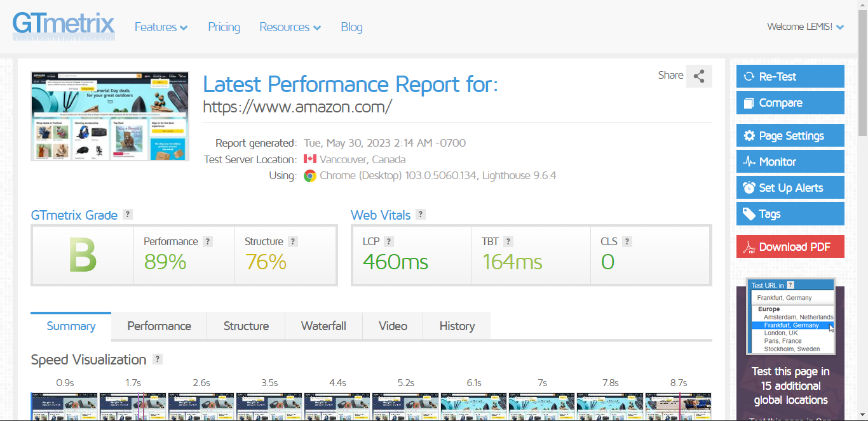The image size is (868, 421).
Task: Click the Compare button
Action: coord(790,103)
